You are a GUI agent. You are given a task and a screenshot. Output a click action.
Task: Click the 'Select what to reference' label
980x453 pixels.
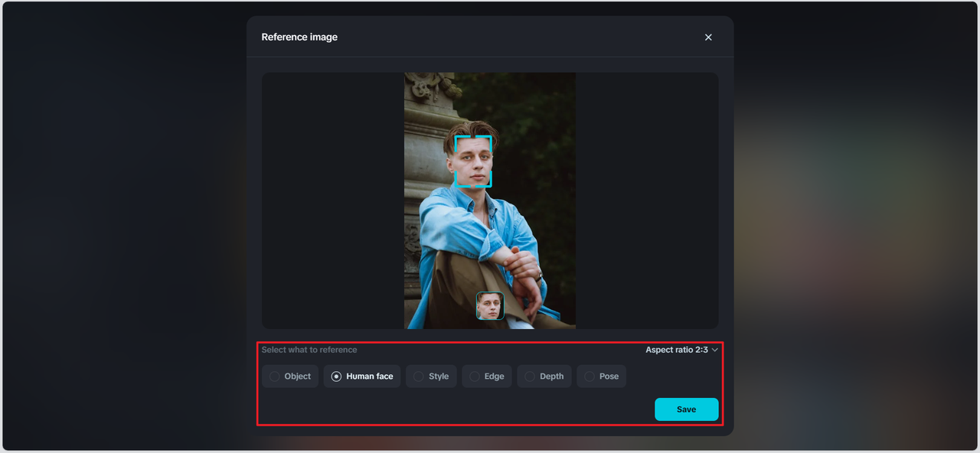(x=309, y=350)
